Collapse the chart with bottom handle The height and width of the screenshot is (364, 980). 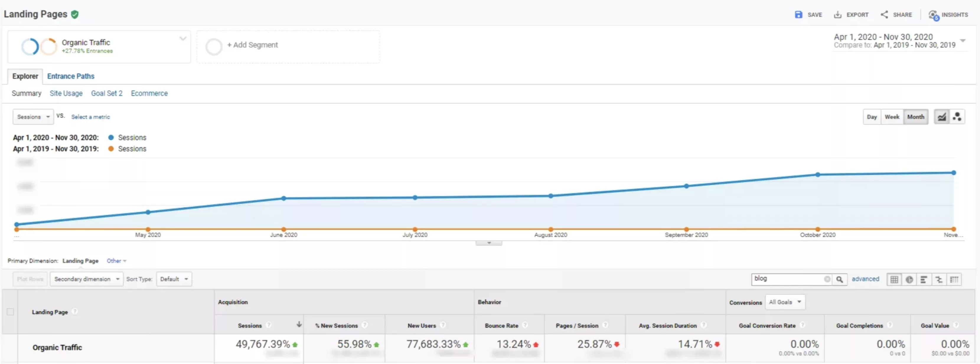(x=489, y=243)
